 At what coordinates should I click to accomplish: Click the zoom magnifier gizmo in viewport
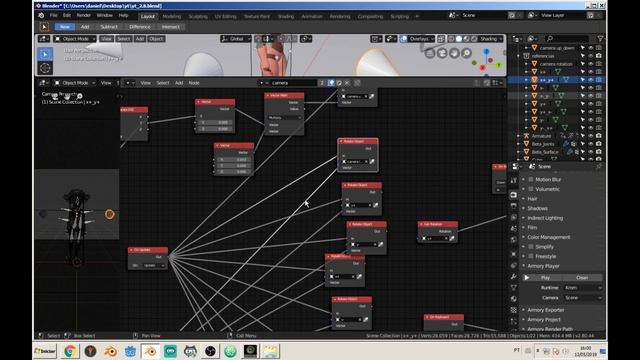(467, 53)
